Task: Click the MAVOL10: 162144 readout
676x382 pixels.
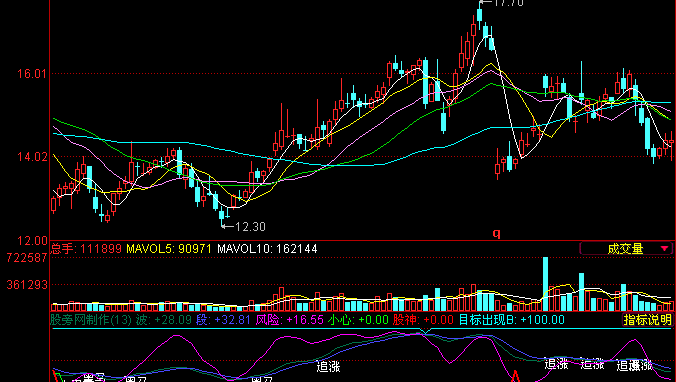Action: [x=267, y=249]
